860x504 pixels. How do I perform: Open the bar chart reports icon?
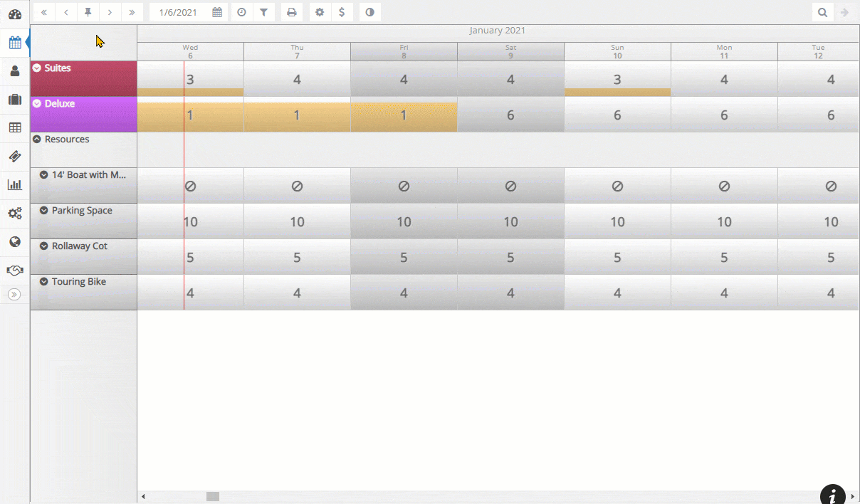tap(14, 184)
